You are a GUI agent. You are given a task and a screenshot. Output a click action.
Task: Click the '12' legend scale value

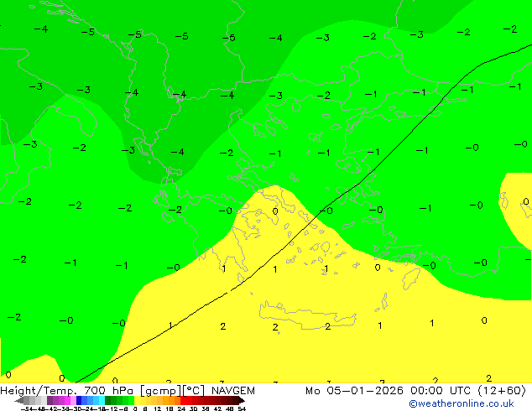point(158,408)
